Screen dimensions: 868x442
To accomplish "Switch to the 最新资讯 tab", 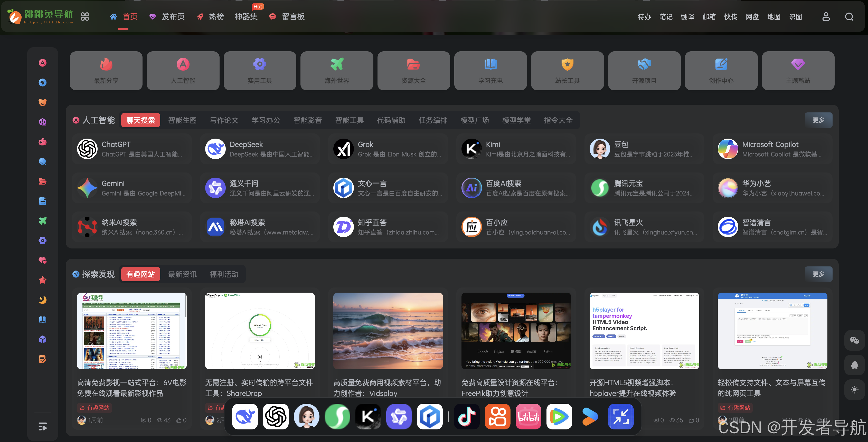I will [x=182, y=274].
